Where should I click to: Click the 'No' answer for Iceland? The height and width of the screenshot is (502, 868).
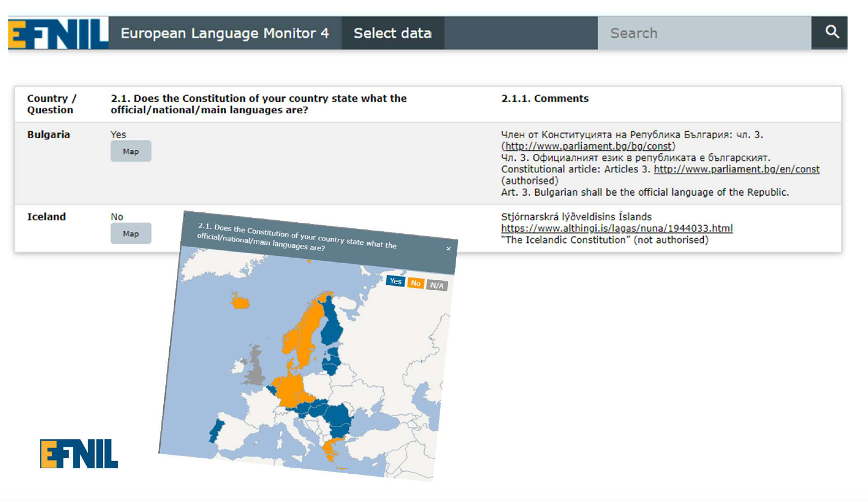click(x=117, y=217)
